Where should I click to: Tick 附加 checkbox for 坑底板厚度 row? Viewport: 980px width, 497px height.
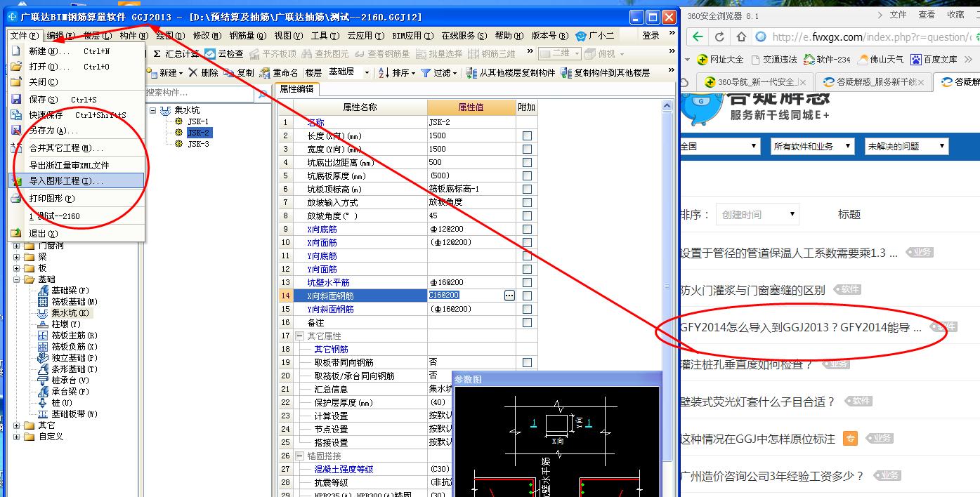[527, 175]
